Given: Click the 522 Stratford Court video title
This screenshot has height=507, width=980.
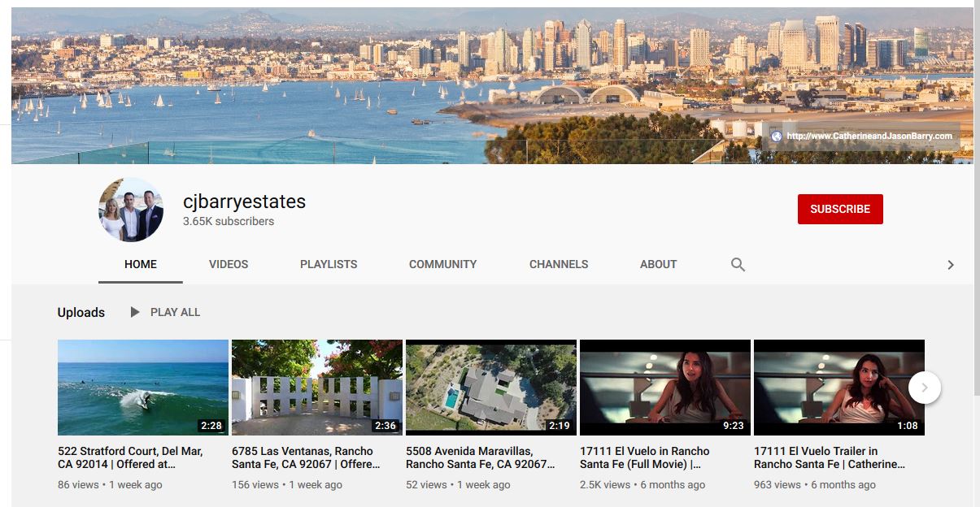Looking at the screenshot, I should pos(130,457).
